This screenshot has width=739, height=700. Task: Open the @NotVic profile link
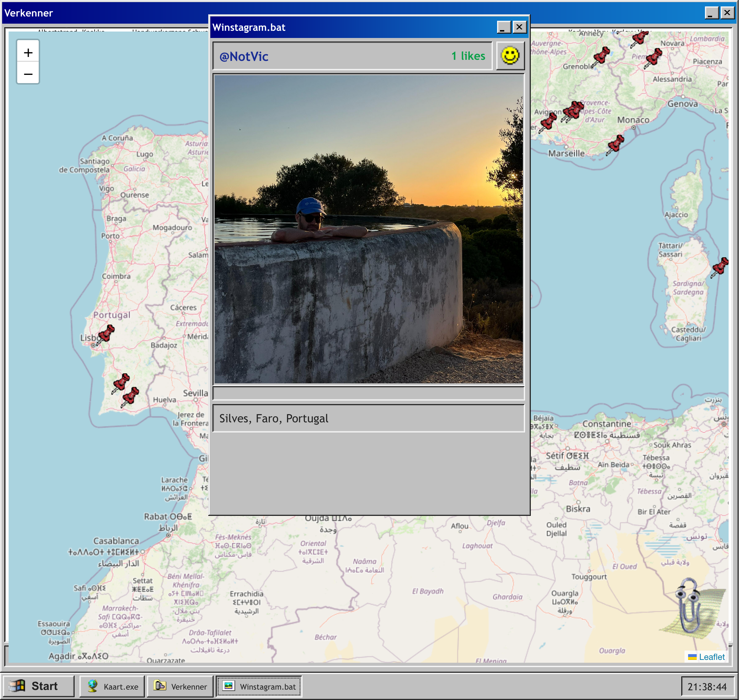click(244, 56)
